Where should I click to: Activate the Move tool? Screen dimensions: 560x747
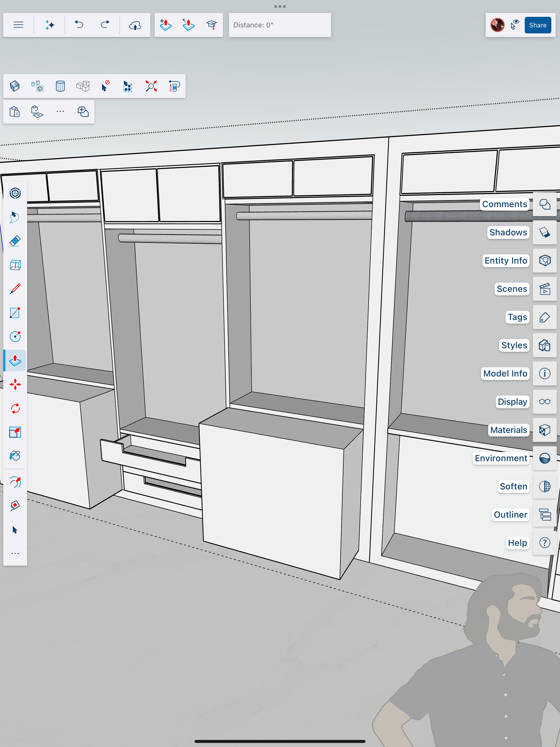15,384
